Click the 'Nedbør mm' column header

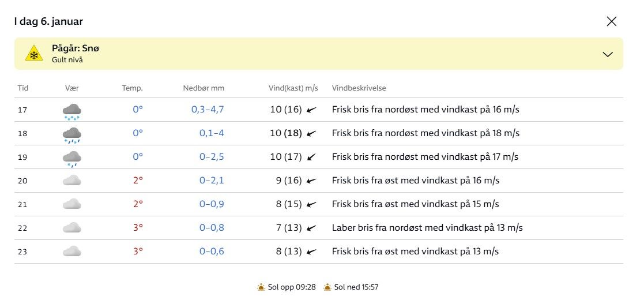204,88
